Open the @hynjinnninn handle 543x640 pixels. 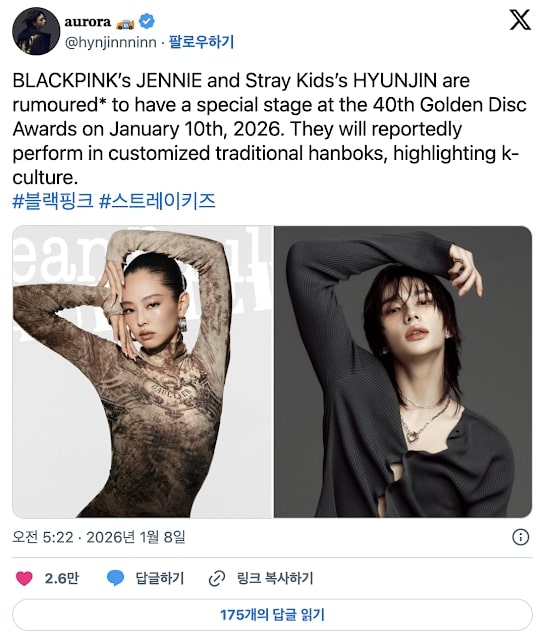[x=111, y=42]
